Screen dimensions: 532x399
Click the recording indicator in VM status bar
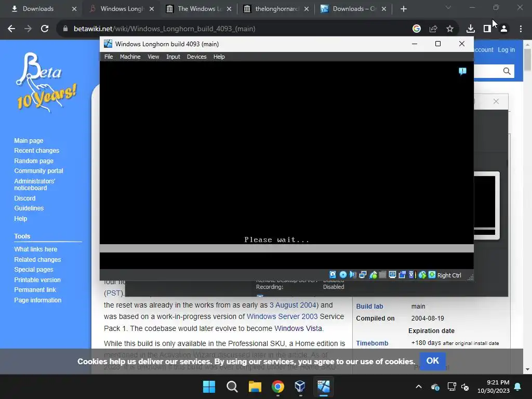coord(403,275)
